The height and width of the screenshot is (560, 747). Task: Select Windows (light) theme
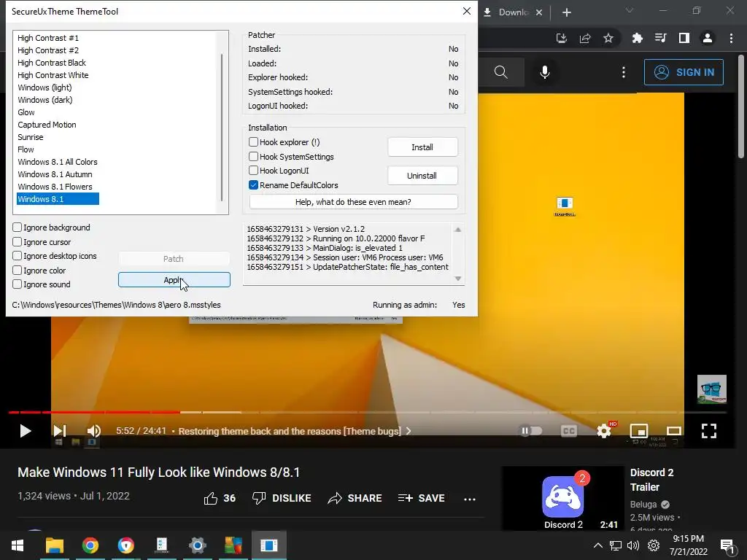pos(44,87)
